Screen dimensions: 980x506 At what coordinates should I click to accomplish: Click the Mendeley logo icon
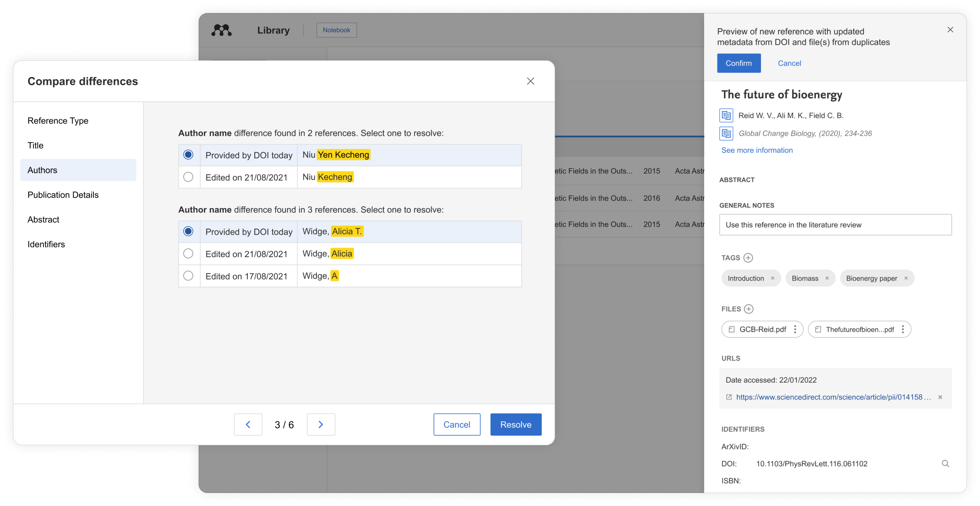click(x=222, y=30)
